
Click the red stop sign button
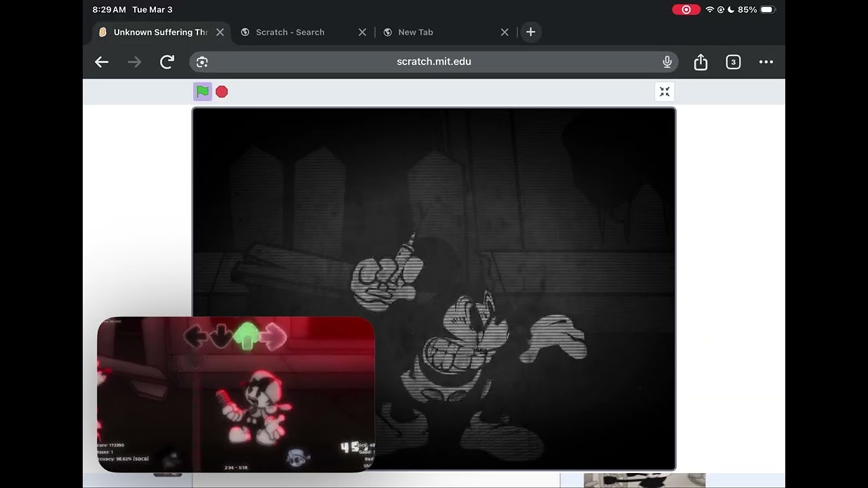tap(222, 91)
